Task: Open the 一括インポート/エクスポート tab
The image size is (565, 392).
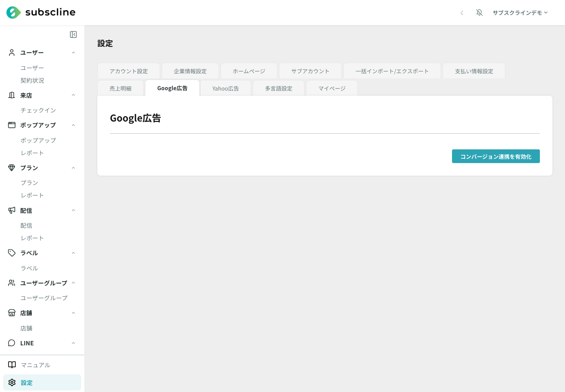Action: click(x=392, y=71)
